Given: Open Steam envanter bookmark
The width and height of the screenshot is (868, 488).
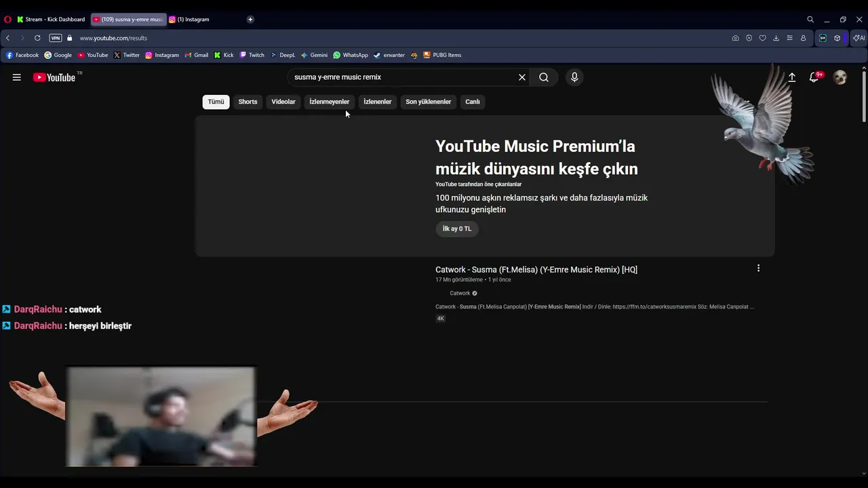Looking at the screenshot, I should tap(389, 55).
